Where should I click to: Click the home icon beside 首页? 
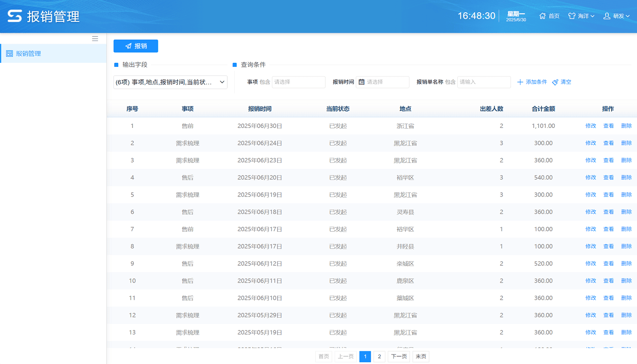(541, 15)
